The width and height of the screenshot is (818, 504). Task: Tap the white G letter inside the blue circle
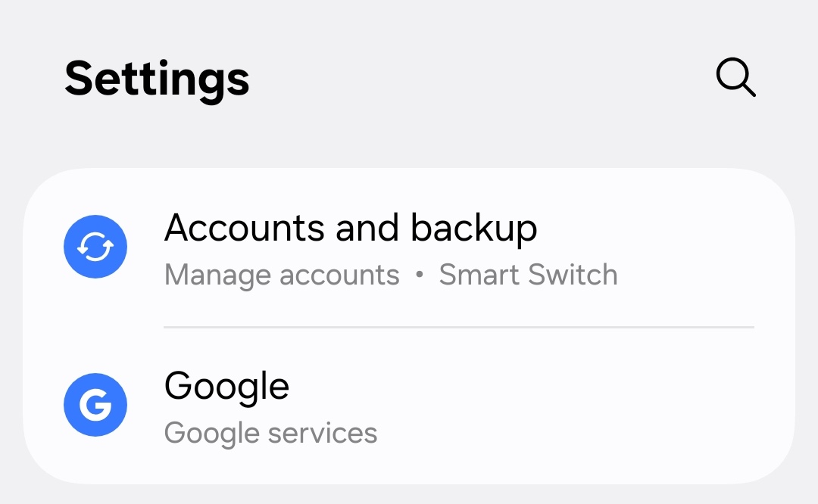[95, 406]
